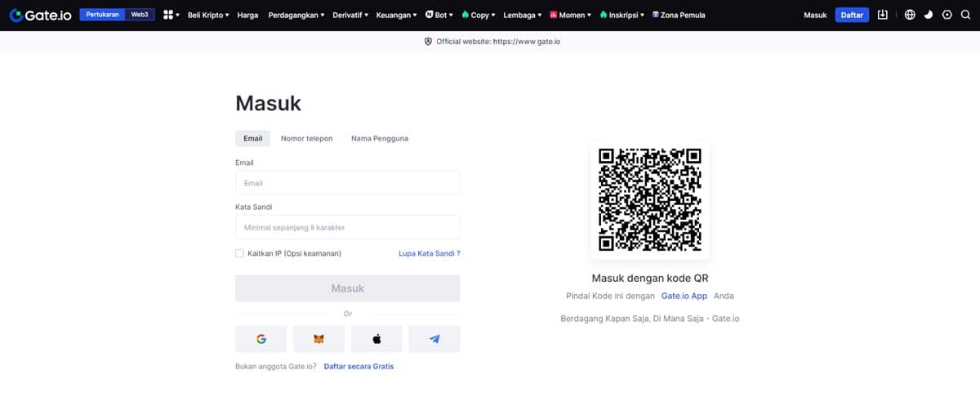Expand the Inskripsi dropdown

coord(622,15)
